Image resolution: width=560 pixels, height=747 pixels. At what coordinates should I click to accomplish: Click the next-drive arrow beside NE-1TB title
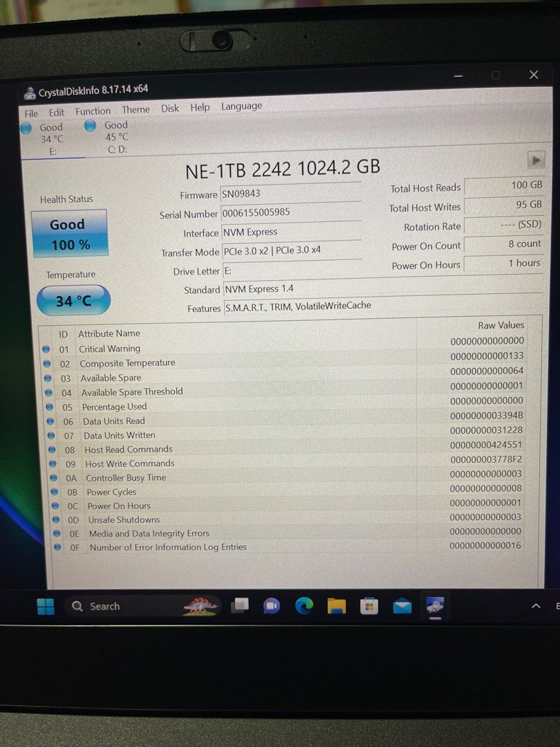[x=536, y=160]
